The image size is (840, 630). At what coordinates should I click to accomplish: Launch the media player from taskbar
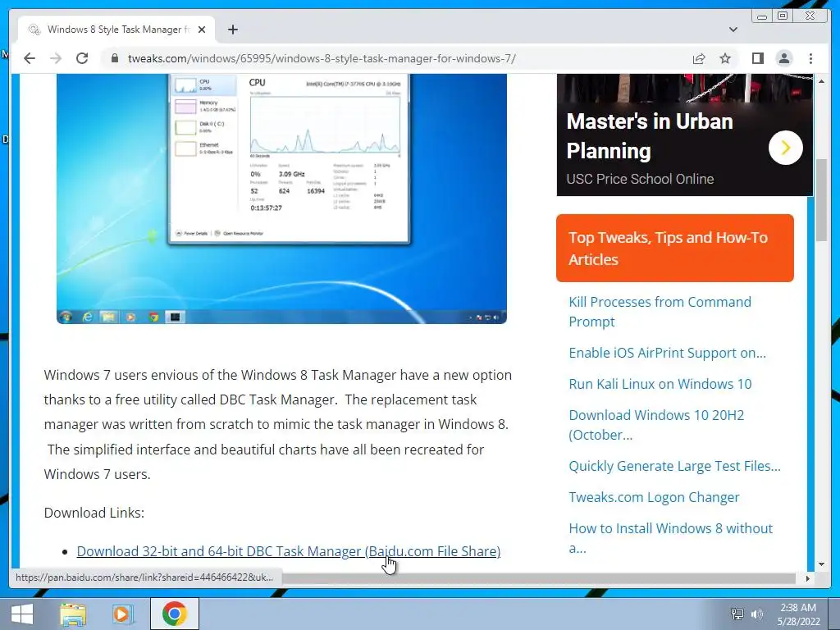(x=122, y=614)
